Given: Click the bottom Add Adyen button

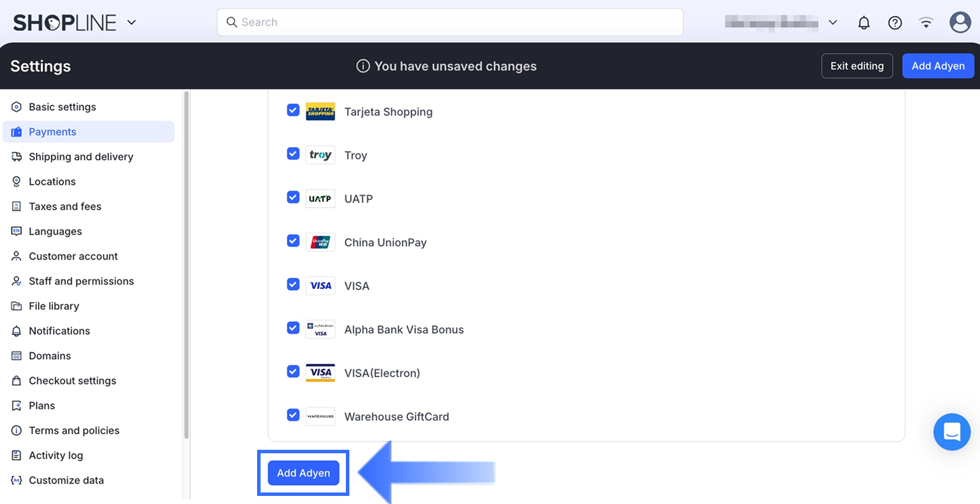Looking at the screenshot, I should (x=303, y=473).
